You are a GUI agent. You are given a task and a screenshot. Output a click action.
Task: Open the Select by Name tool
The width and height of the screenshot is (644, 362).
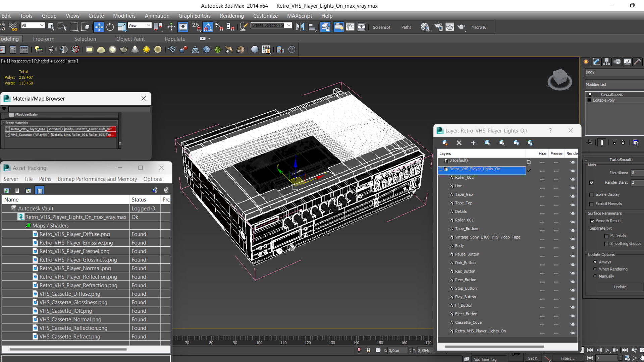tap(62, 27)
